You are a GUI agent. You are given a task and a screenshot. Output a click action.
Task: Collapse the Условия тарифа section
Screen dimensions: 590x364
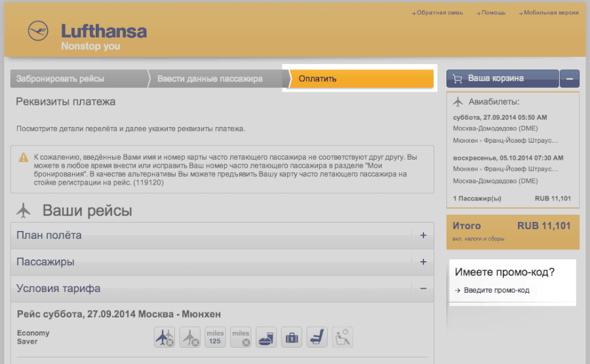423,288
